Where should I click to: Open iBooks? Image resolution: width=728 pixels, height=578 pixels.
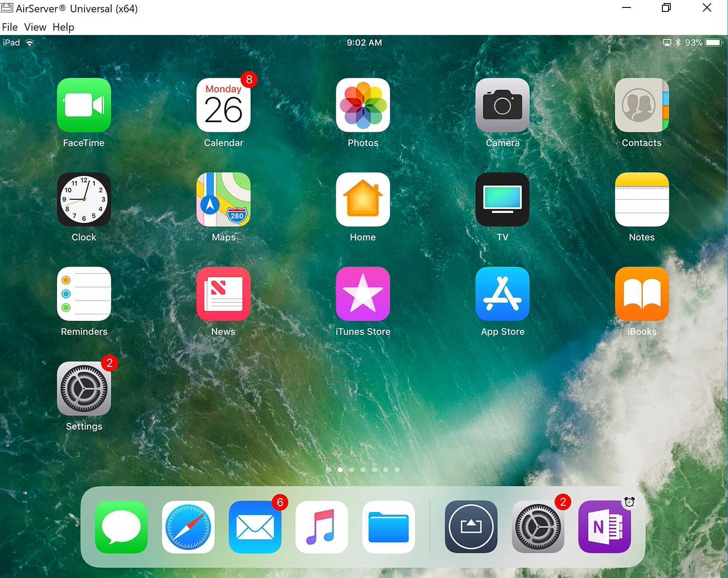641,294
